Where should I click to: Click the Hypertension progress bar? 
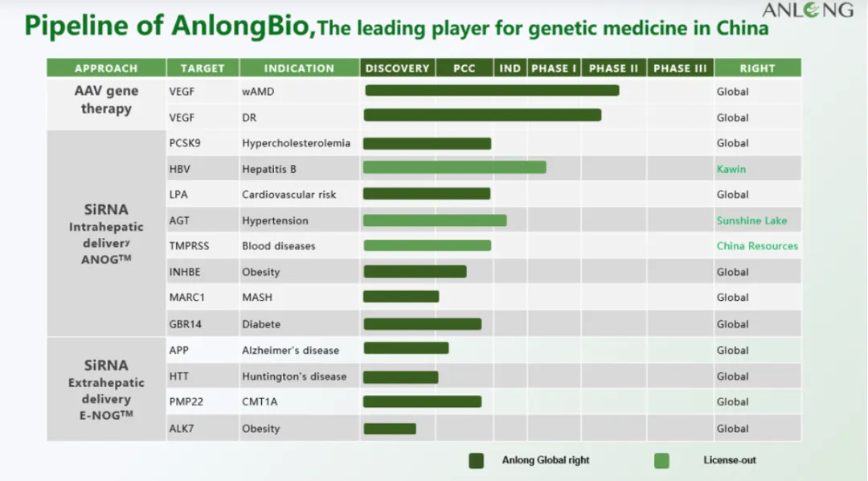(x=435, y=220)
